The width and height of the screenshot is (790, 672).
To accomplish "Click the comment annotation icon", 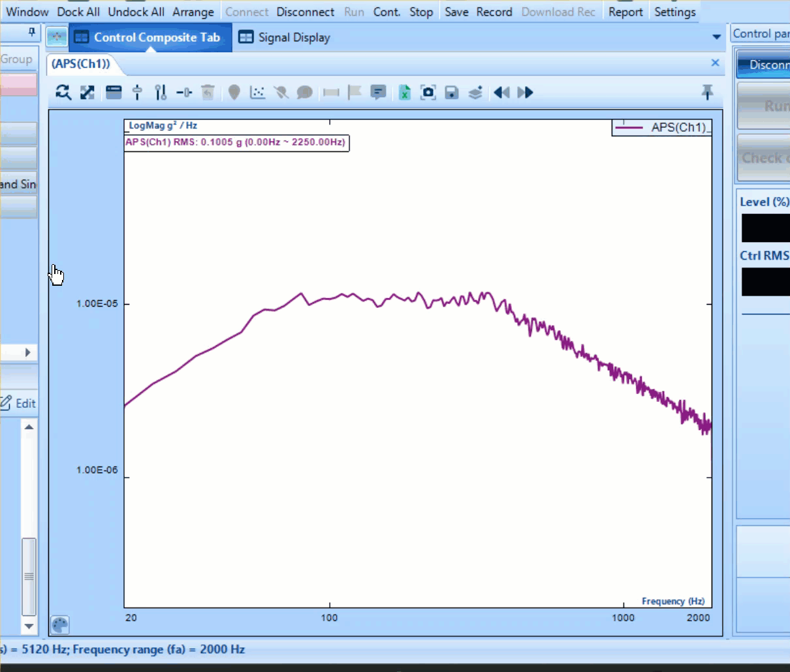I will (378, 93).
